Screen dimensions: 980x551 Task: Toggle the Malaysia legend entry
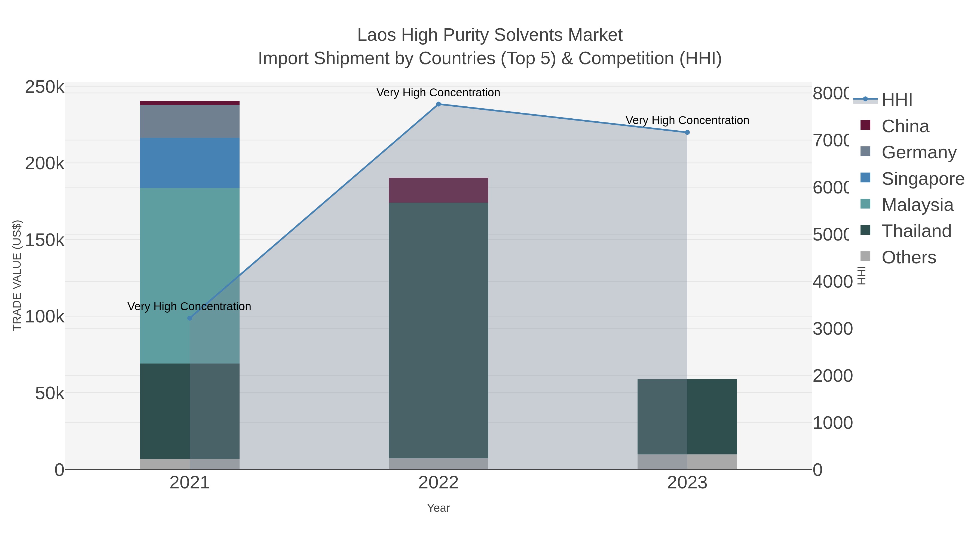pyautogui.click(x=906, y=205)
